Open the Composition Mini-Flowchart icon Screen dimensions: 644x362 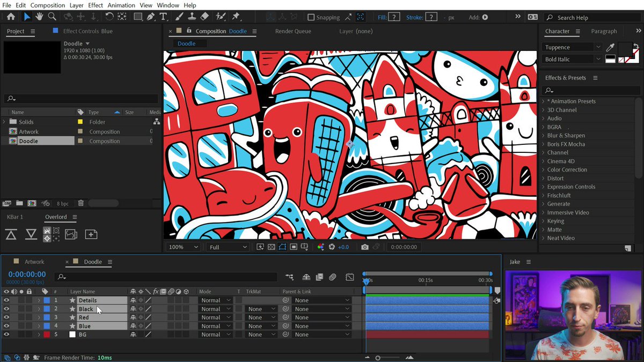click(x=290, y=277)
